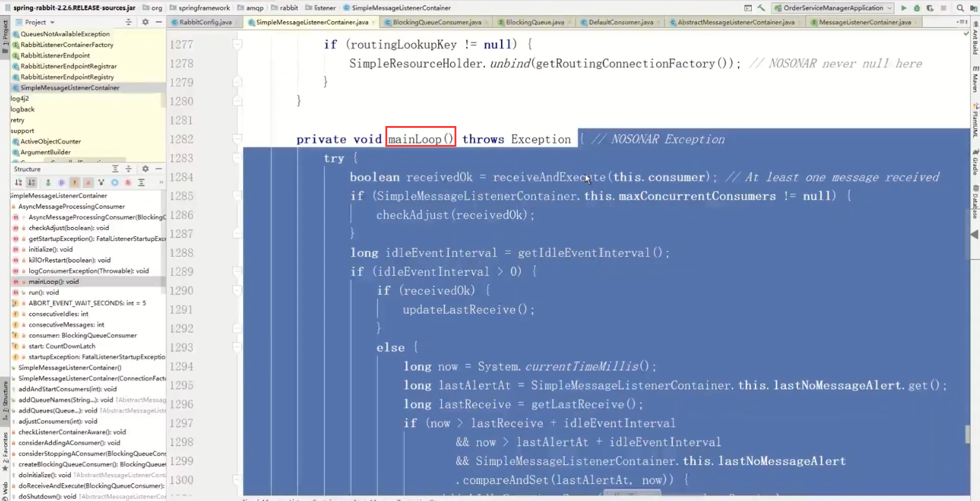Close the SimpleMessageListenerContainer.java tab
The width and height of the screenshot is (980, 501).
pyautogui.click(x=374, y=23)
